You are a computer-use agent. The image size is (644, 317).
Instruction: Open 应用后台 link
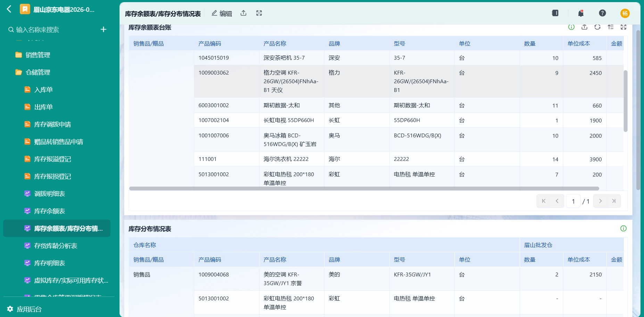(x=29, y=309)
